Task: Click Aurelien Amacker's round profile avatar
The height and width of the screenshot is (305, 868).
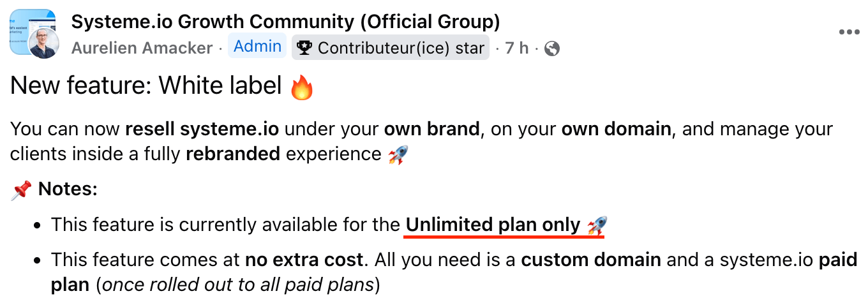Action: [x=44, y=43]
